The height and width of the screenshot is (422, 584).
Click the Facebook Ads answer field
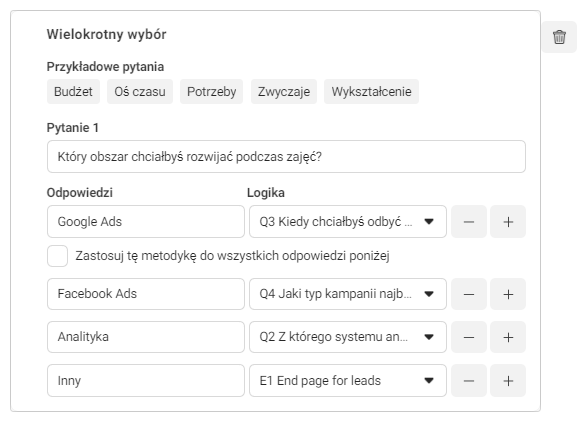(x=146, y=294)
